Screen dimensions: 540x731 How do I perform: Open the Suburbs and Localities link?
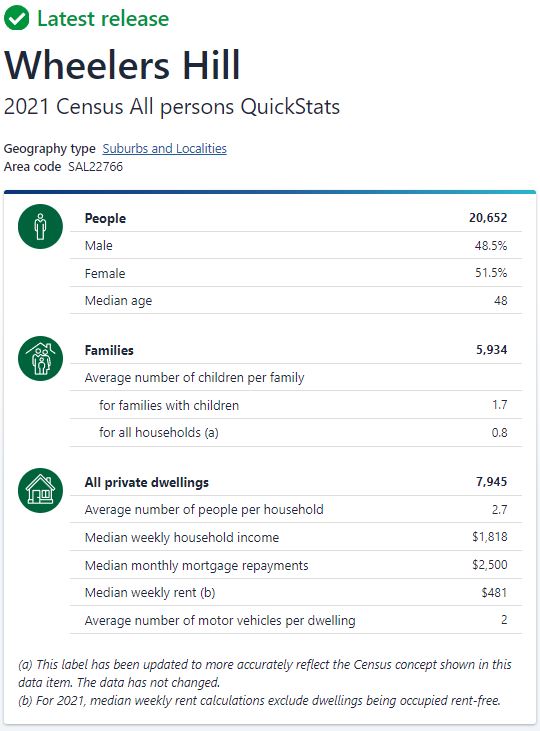(x=165, y=148)
